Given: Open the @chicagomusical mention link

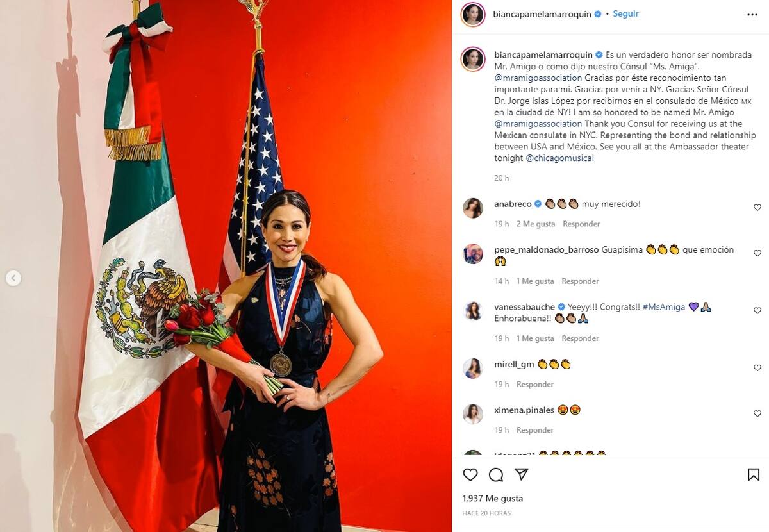Looking at the screenshot, I should pyautogui.click(x=559, y=158).
